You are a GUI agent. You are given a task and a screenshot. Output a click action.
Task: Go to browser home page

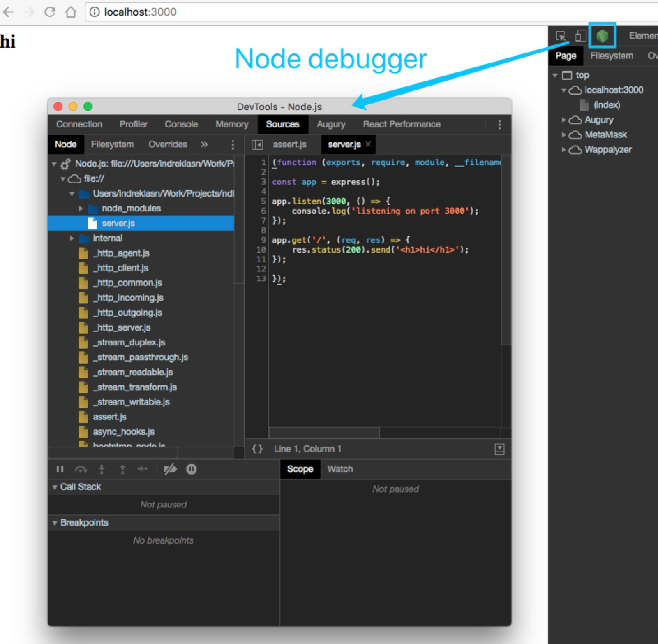[x=71, y=12]
